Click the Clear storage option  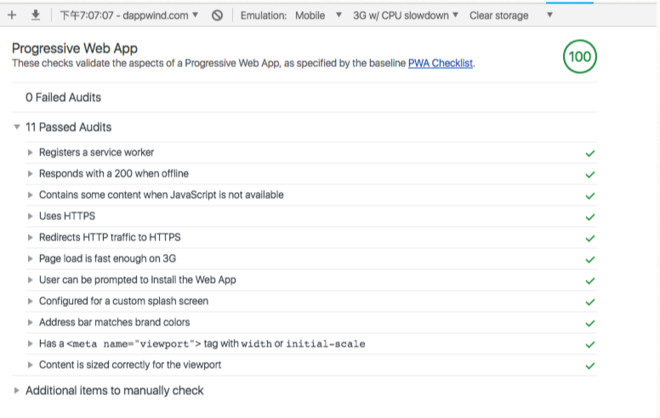click(499, 16)
